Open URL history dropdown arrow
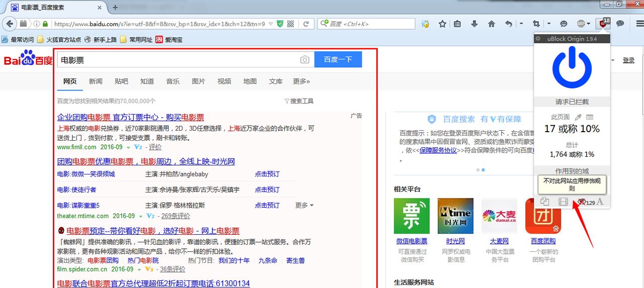 click(271, 24)
